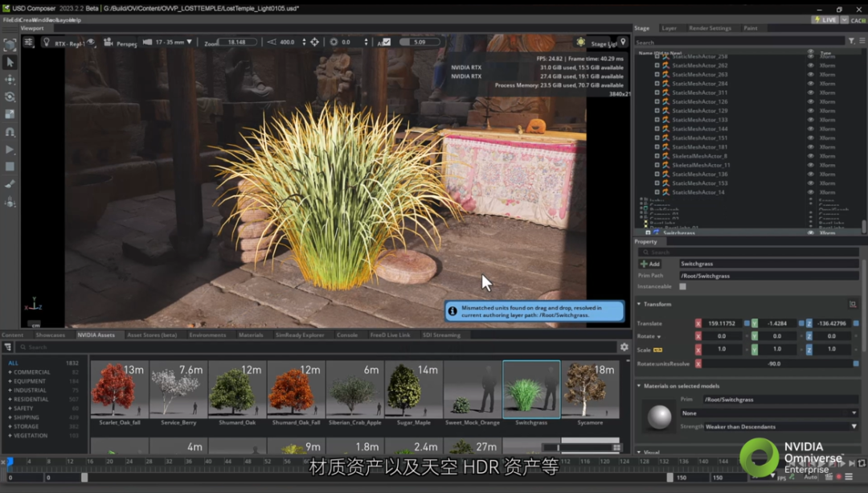Screen dimensions: 868x493
Task: Open the Materials browser tab
Action: click(251, 335)
